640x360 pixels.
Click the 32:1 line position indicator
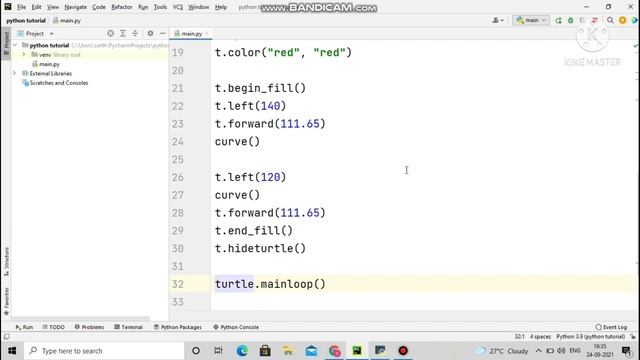519,337
